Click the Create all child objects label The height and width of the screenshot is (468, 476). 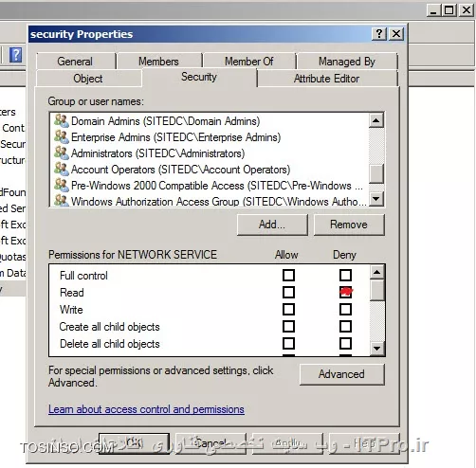(x=110, y=327)
